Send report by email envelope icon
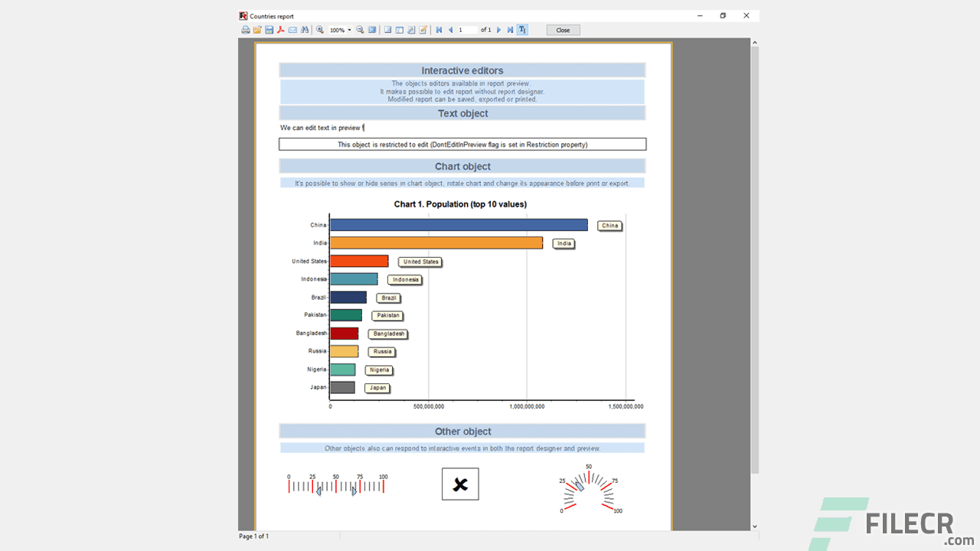Viewport: 980px width, 551px height. click(292, 30)
